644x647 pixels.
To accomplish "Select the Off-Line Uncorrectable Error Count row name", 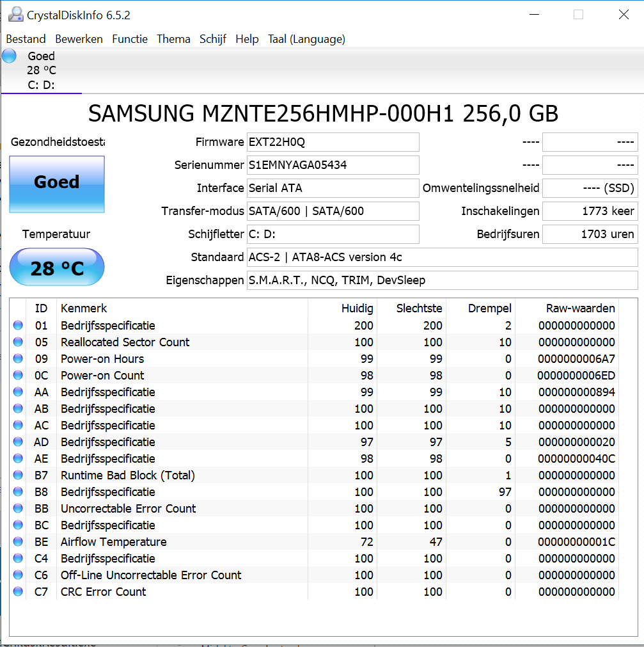I will coord(151,575).
